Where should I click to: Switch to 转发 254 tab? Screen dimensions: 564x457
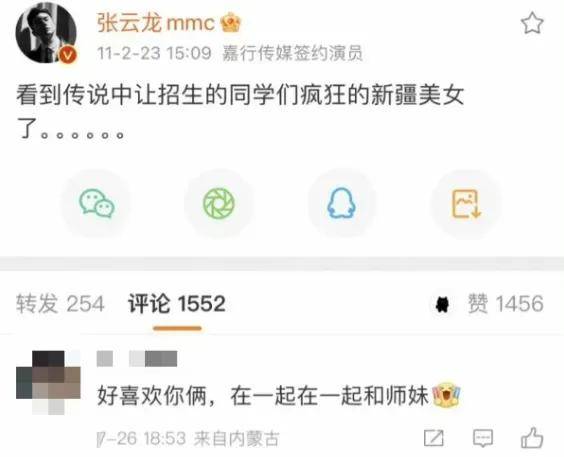pyautogui.click(x=60, y=304)
